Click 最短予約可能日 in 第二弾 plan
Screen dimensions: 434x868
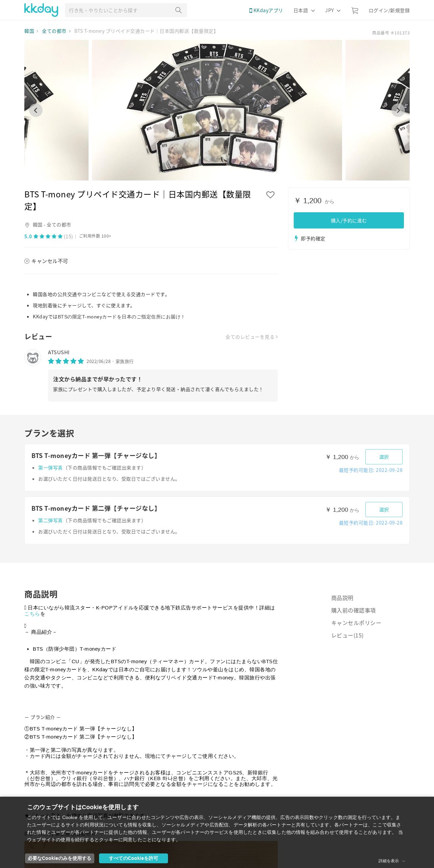pyautogui.click(x=371, y=523)
